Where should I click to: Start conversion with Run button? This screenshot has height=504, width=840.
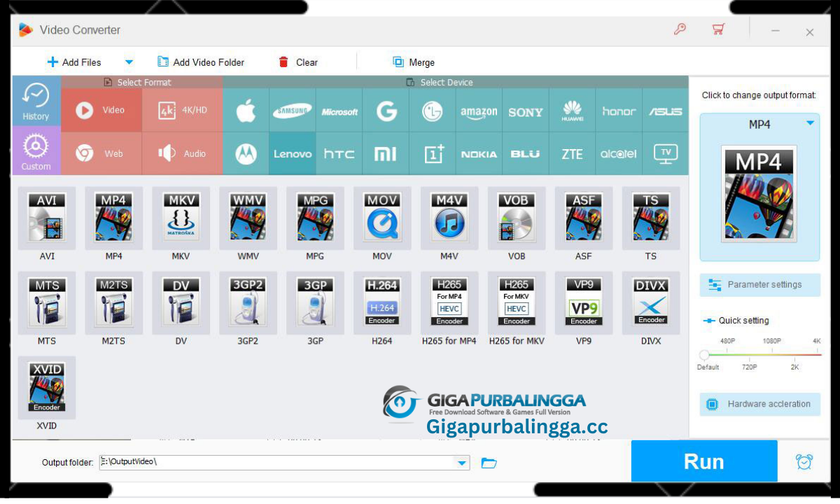pos(704,461)
